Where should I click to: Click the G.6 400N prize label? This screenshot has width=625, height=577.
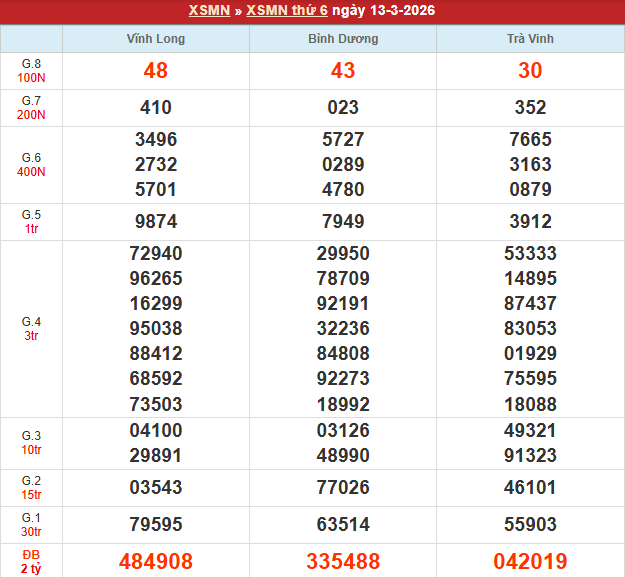[31, 165]
